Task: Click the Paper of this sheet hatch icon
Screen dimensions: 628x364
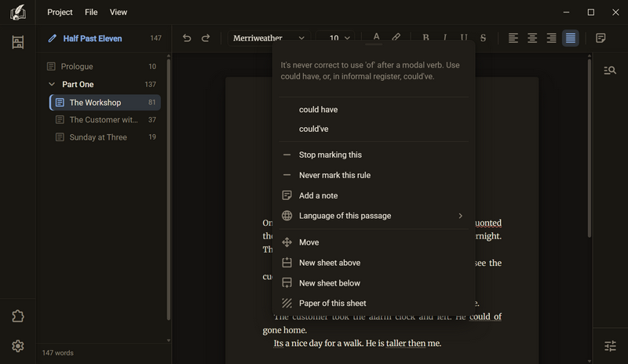Action: tap(287, 303)
